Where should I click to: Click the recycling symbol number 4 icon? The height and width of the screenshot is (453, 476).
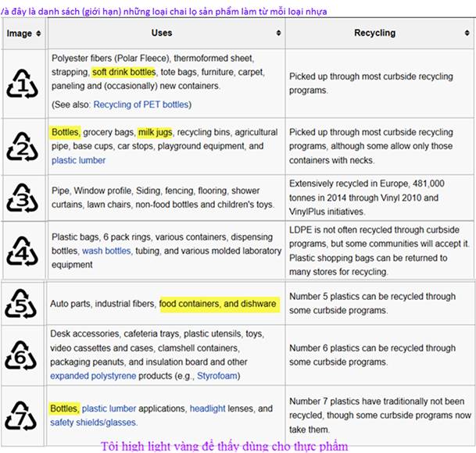point(22,251)
